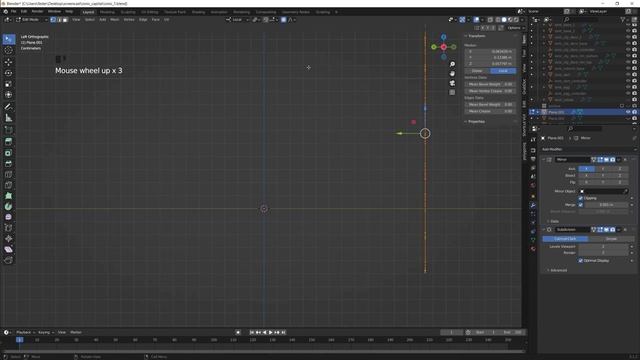Adjust the Mean Bevel Weight slider under Vertices Data

490,84
